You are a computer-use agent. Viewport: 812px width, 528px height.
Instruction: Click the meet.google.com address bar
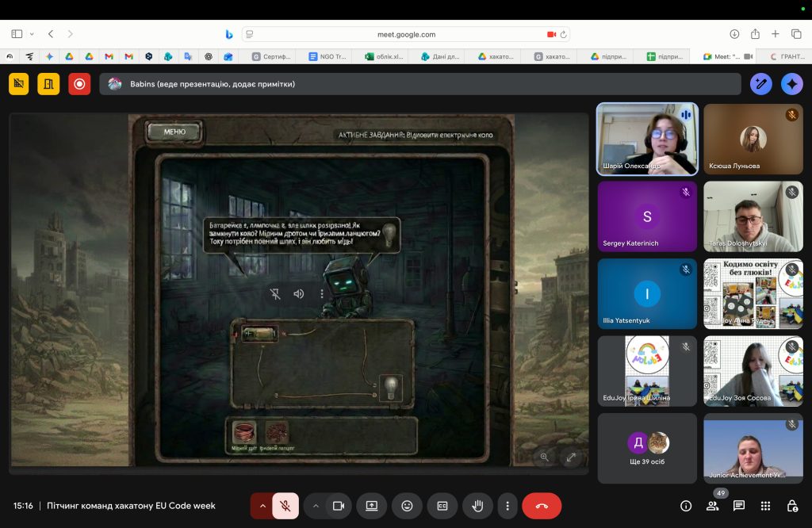[x=406, y=34]
